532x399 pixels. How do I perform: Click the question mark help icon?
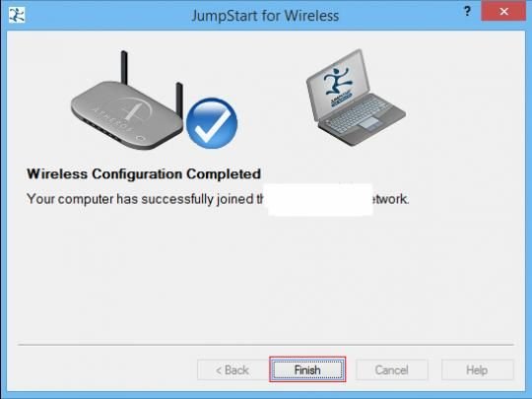coord(468,12)
